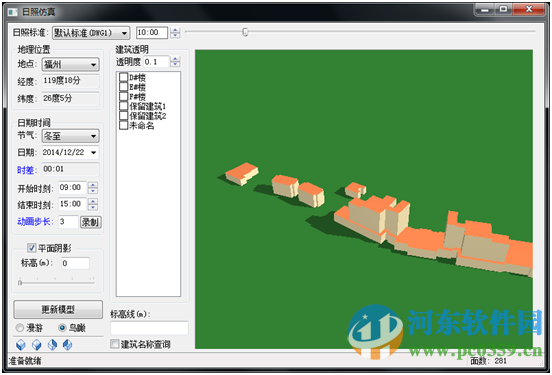This screenshot has width=552, height=375.
Task: Click the 透明度 spinner arrows
Action: click(x=175, y=62)
